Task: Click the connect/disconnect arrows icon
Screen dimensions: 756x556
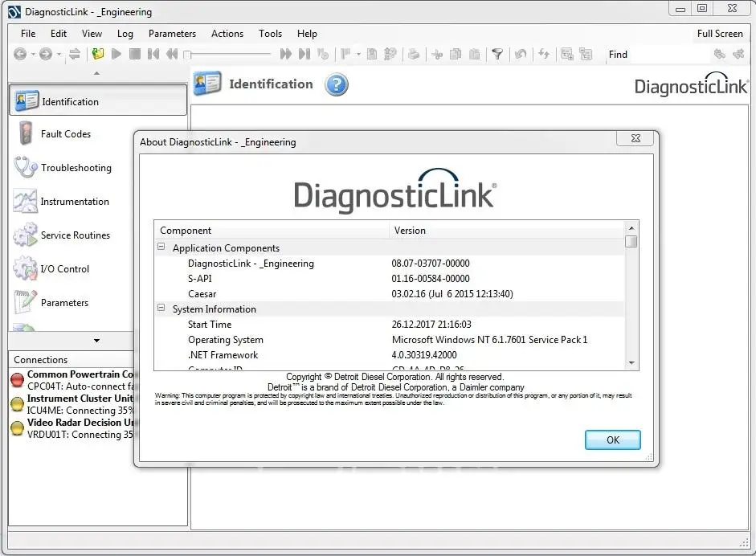Action: [74, 54]
